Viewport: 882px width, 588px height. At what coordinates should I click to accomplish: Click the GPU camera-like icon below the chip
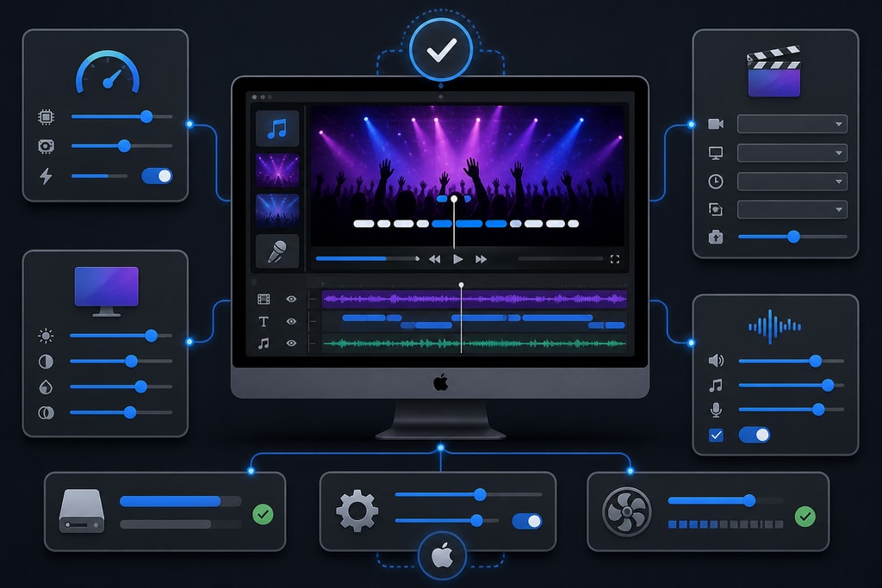click(46, 146)
